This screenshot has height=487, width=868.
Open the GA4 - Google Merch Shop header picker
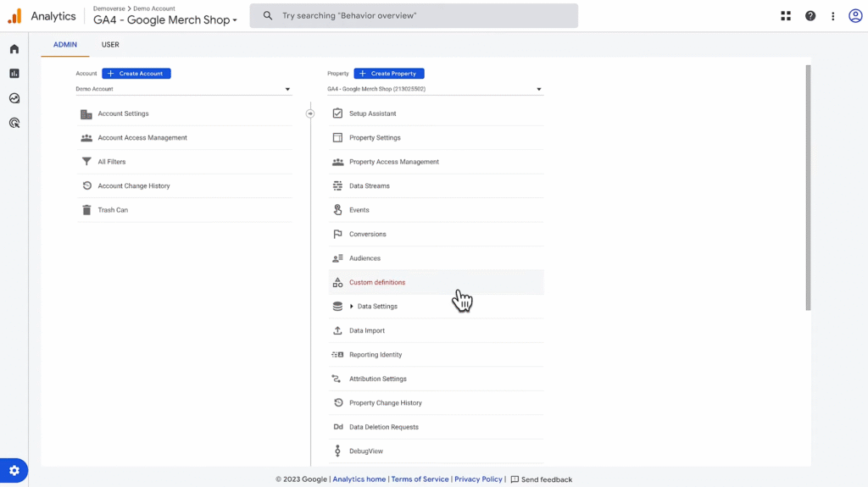165,20
